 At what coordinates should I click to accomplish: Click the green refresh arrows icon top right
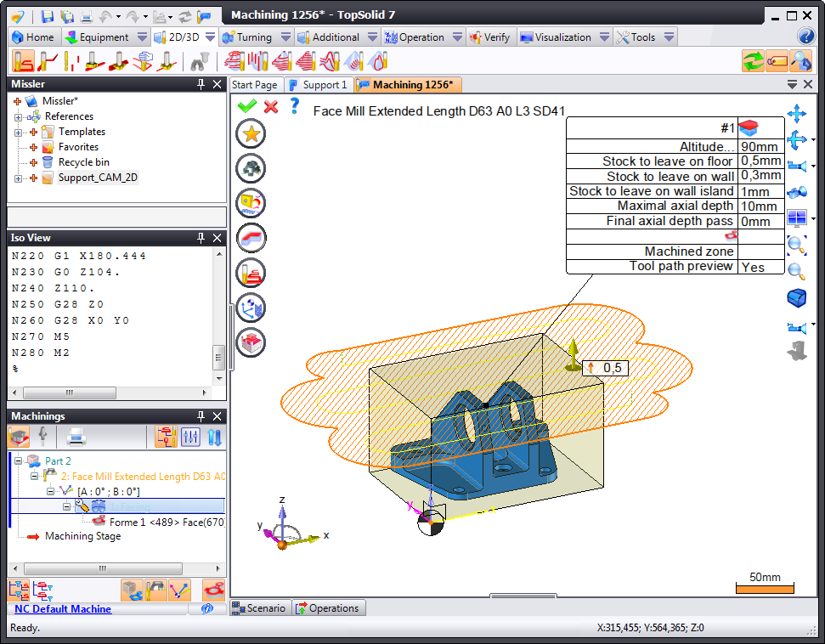pos(753,60)
